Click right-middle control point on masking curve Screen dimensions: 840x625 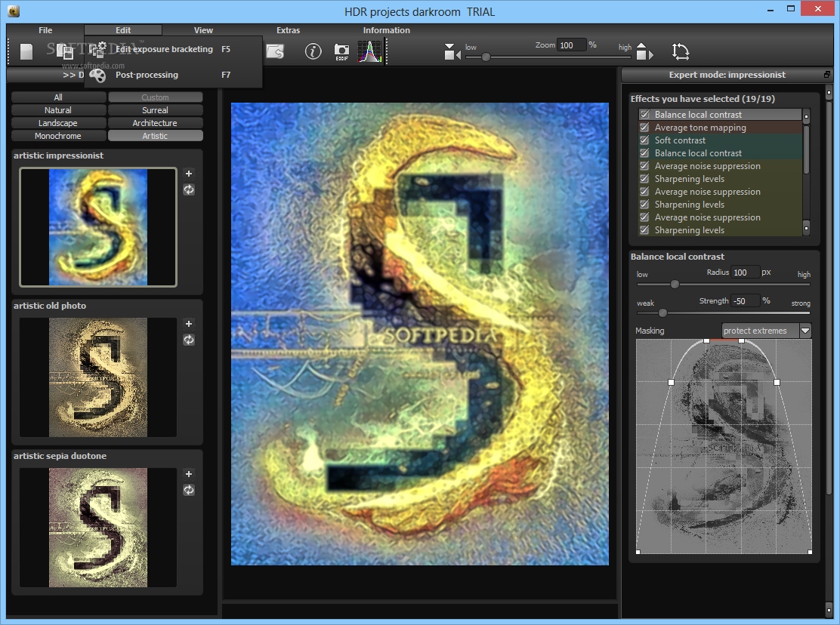[777, 383]
